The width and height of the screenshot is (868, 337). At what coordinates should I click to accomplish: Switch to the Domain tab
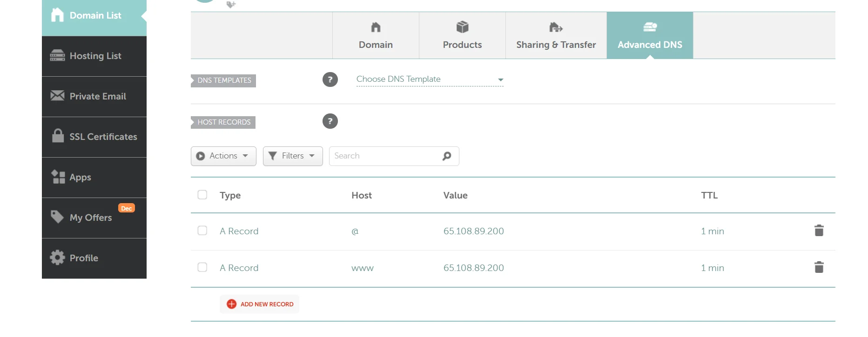376,35
